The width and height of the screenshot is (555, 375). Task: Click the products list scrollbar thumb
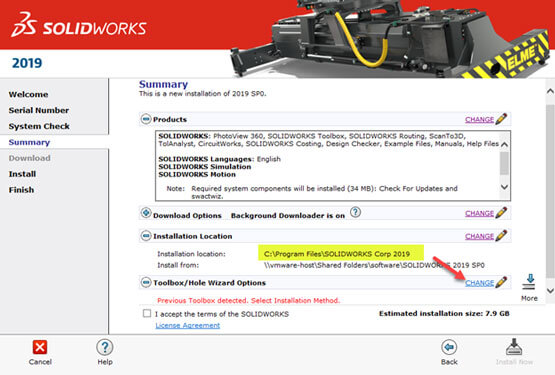(x=504, y=163)
